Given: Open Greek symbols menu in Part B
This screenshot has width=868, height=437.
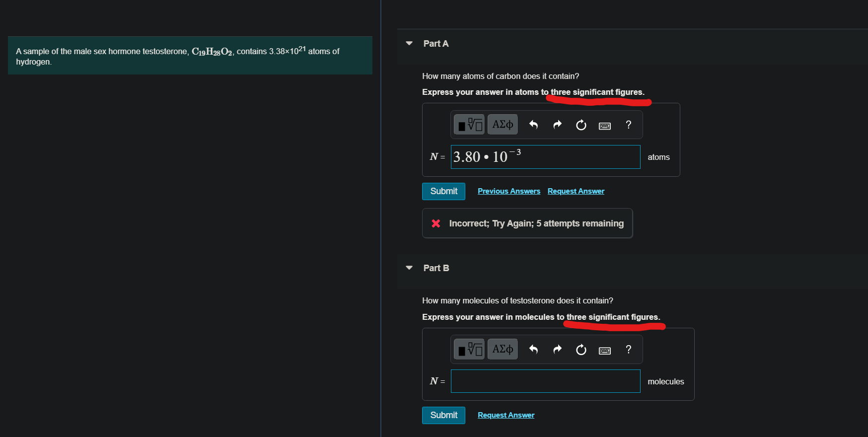Looking at the screenshot, I should (503, 349).
